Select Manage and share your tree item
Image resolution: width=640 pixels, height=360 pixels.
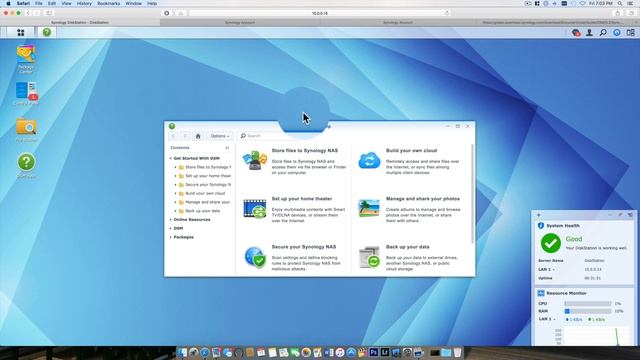pyautogui.click(x=207, y=202)
